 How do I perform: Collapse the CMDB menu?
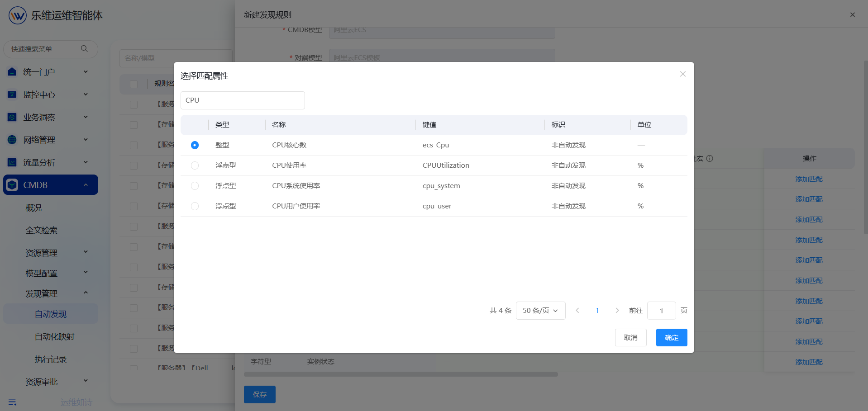click(86, 185)
